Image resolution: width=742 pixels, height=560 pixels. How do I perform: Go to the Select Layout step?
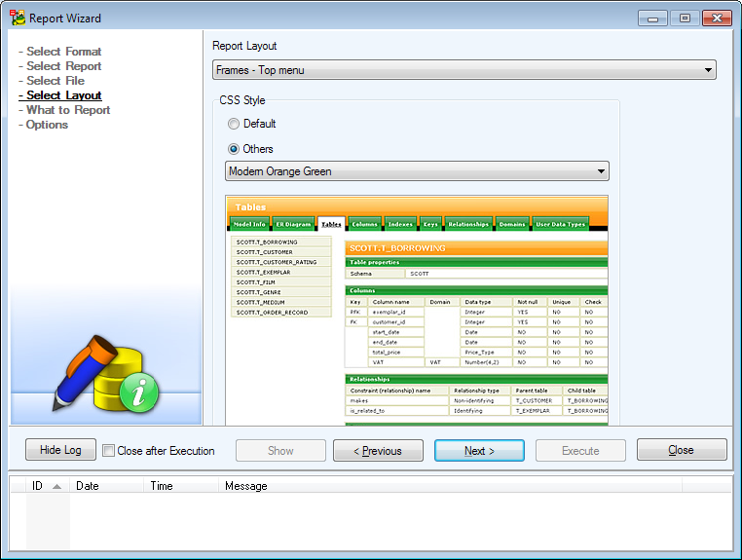coord(60,95)
